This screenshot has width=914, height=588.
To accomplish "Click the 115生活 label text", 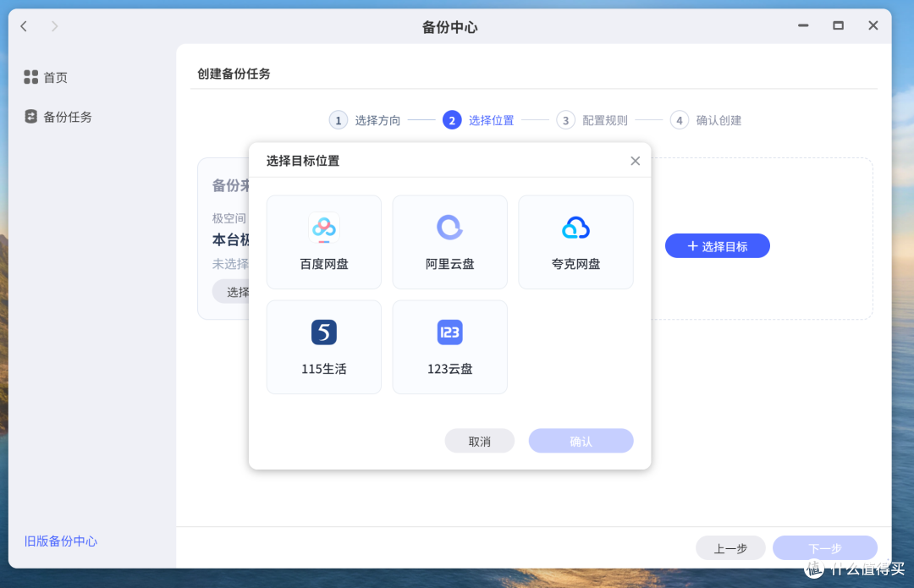I will [x=324, y=369].
